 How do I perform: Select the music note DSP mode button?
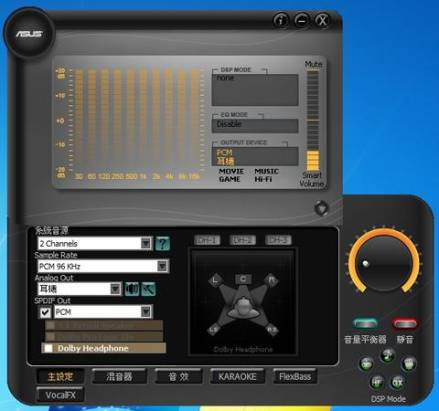[x=387, y=355]
